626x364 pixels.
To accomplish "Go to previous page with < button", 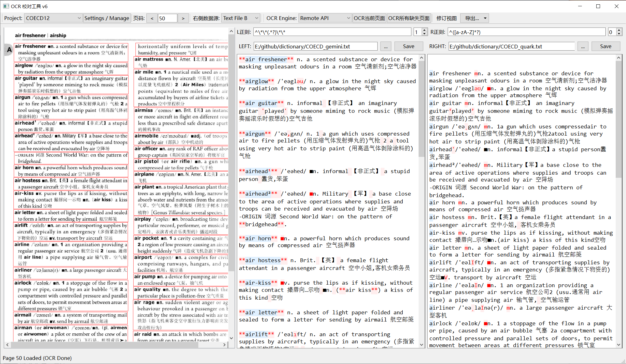I will [x=152, y=18].
